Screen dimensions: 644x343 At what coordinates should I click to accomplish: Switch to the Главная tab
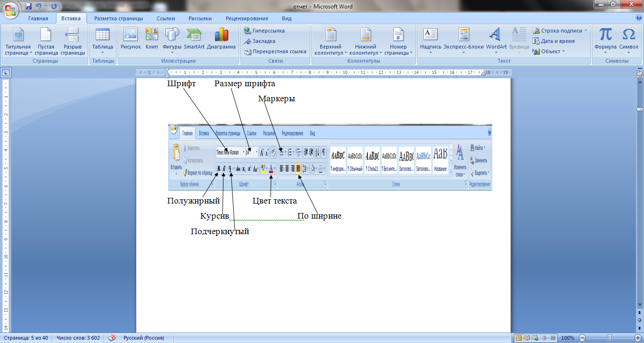click(38, 18)
